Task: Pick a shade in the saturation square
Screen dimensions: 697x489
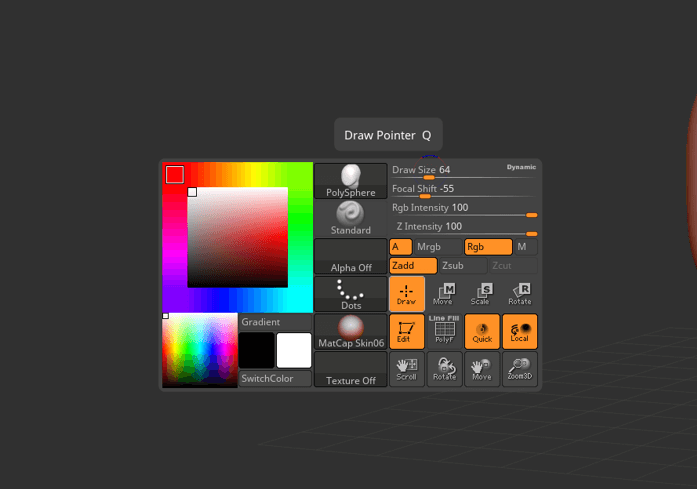Action: pyautogui.click(x=237, y=237)
